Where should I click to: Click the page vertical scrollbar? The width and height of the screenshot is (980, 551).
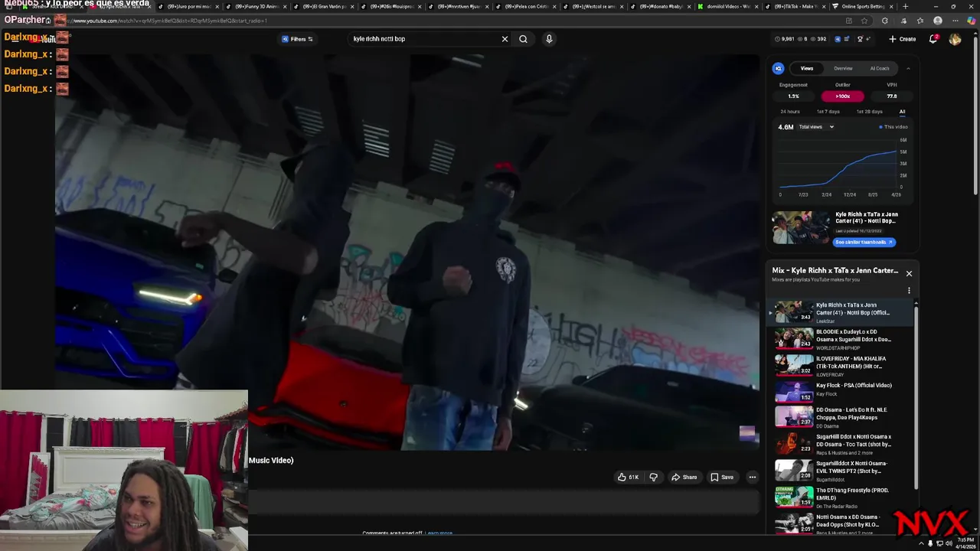976,115
